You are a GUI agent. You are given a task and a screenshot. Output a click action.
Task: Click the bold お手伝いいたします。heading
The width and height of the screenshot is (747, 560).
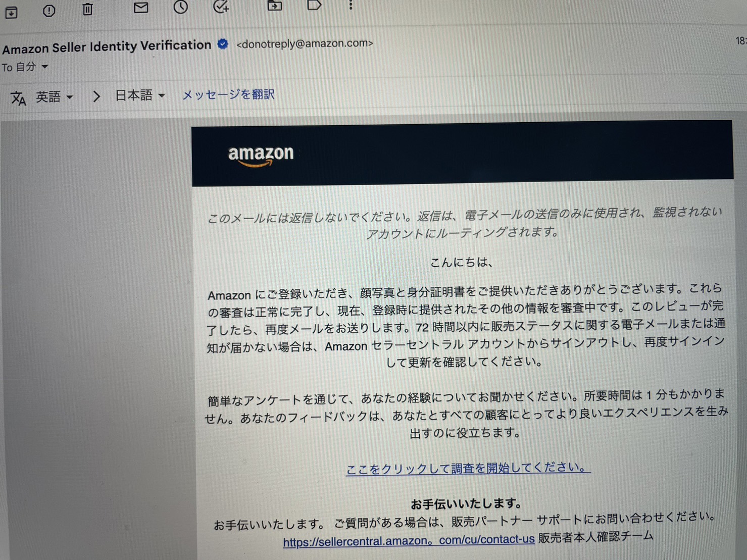(466, 503)
